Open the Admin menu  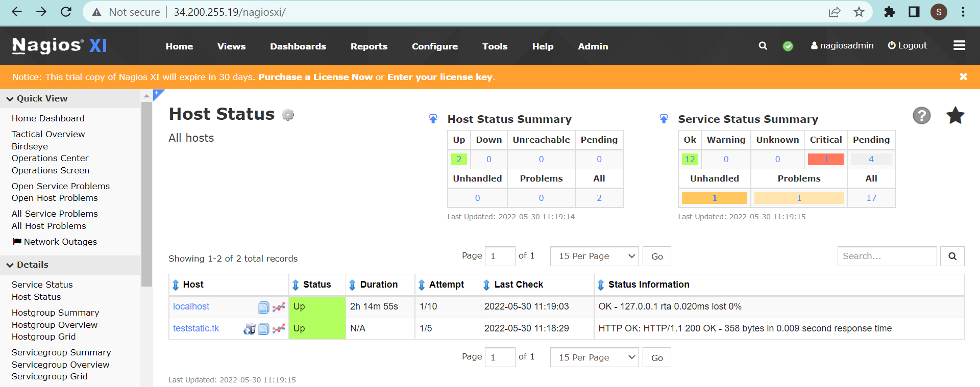pos(593,46)
